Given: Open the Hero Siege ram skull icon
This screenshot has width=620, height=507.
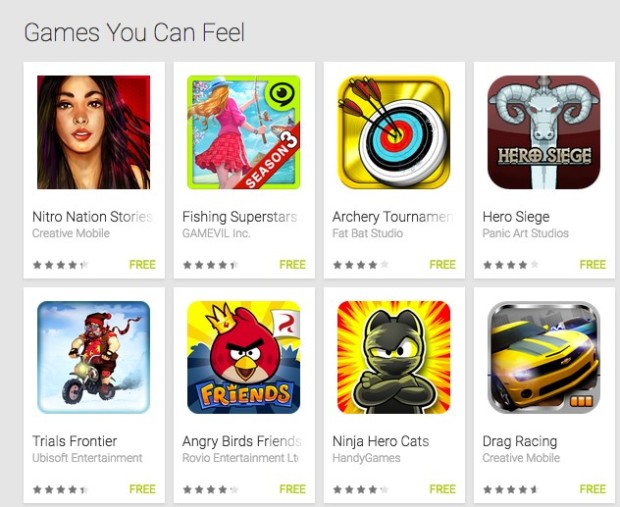Looking at the screenshot, I should pyautogui.click(x=544, y=132).
